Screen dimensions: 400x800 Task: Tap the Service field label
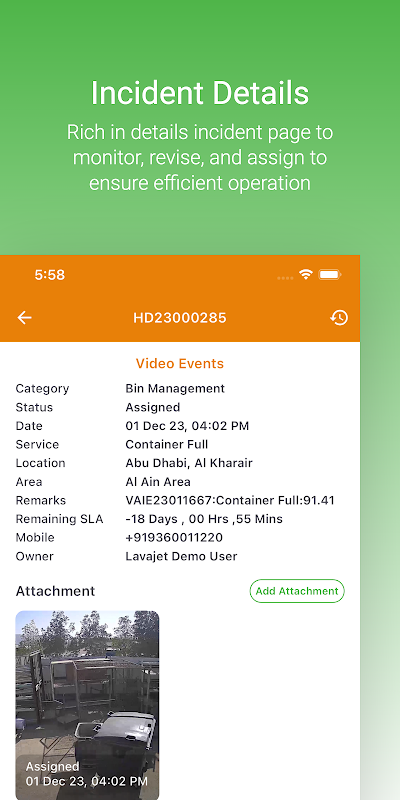(x=37, y=444)
